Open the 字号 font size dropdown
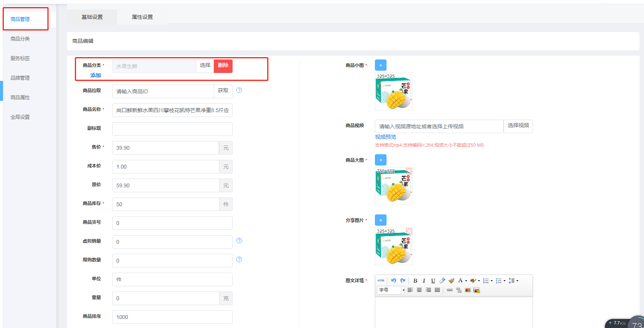644x328 pixels. (391, 290)
